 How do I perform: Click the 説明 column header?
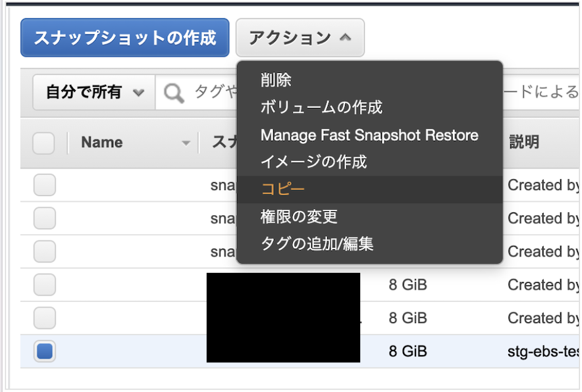[523, 142]
